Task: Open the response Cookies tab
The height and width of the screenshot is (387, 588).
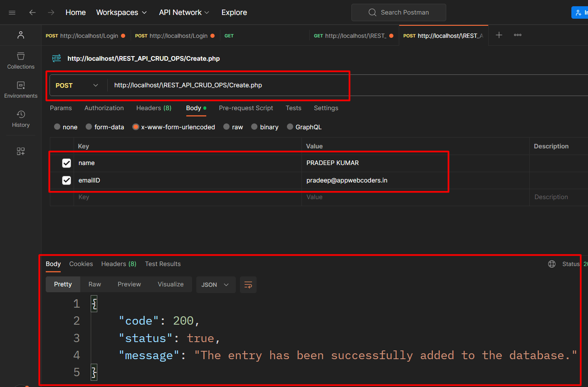Action: coord(81,264)
